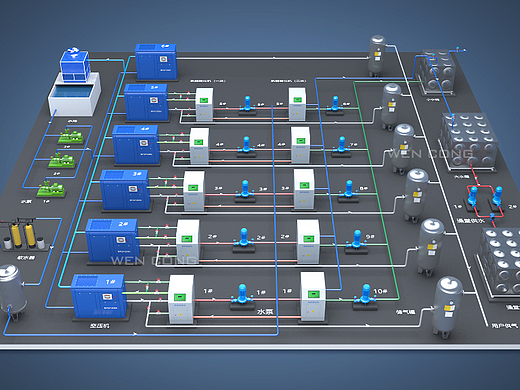Open left heat recovery cabinet 5#
This screenshot has height=390, width=520.
click(204, 104)
